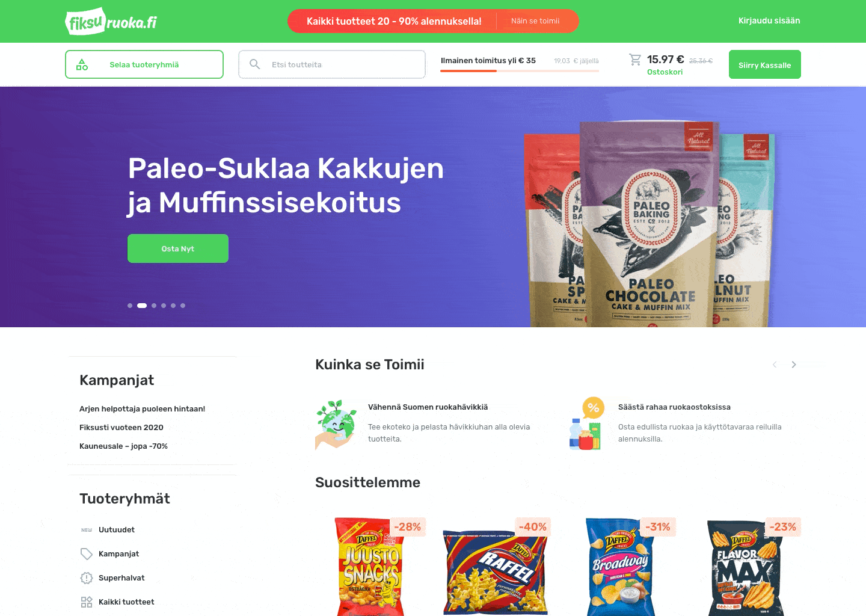
Task: Open Fiksusti vuoteen 2020 campaign
Action: tap(121, 428)
